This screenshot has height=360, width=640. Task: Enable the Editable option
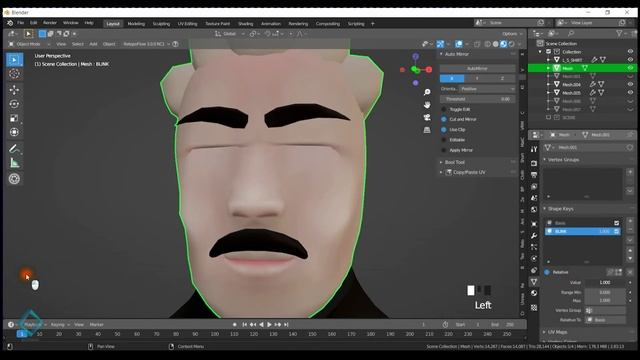pos(444,140)
